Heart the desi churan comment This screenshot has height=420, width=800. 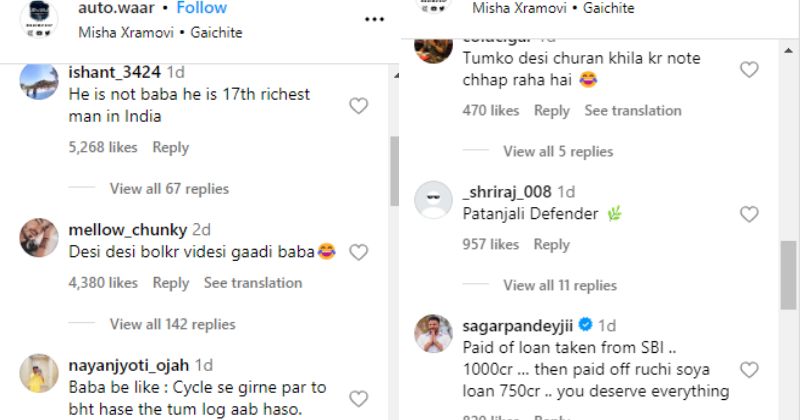coord(748,69)
